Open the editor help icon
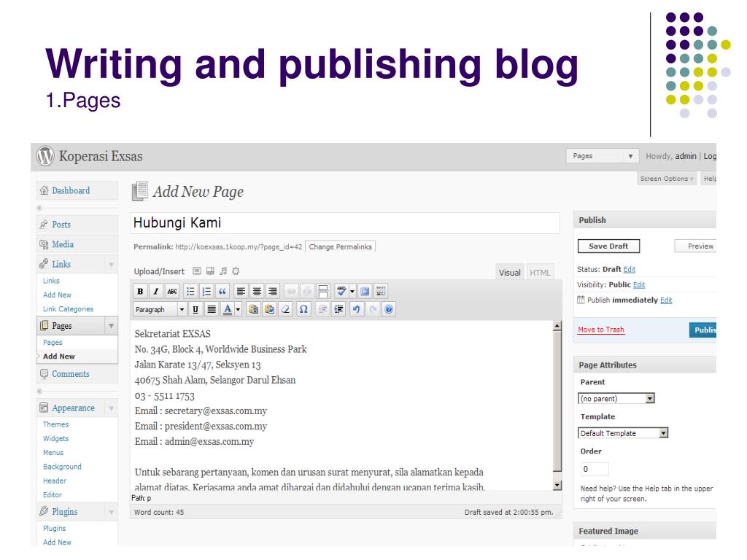Screen dimensions: 747x560 tap(389, 309)
